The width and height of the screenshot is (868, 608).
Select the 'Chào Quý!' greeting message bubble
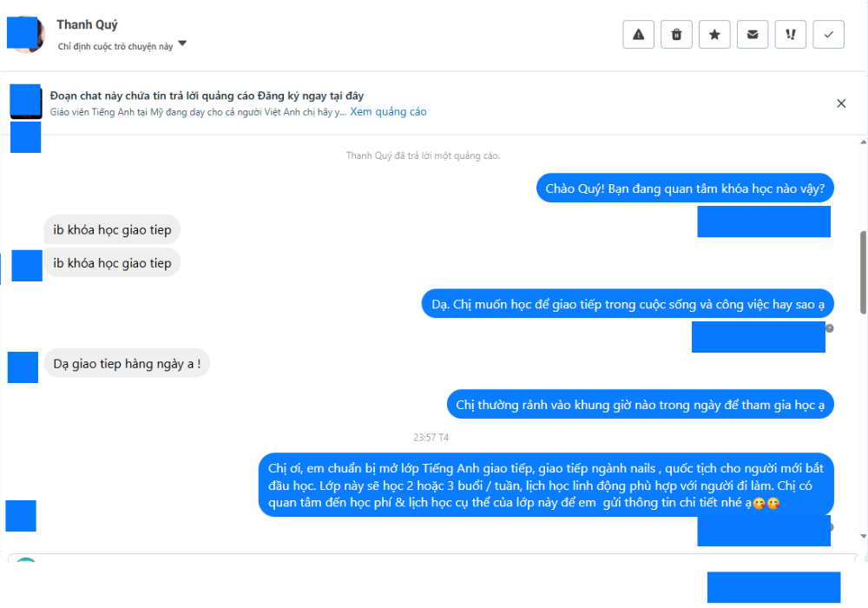[685, 188]
